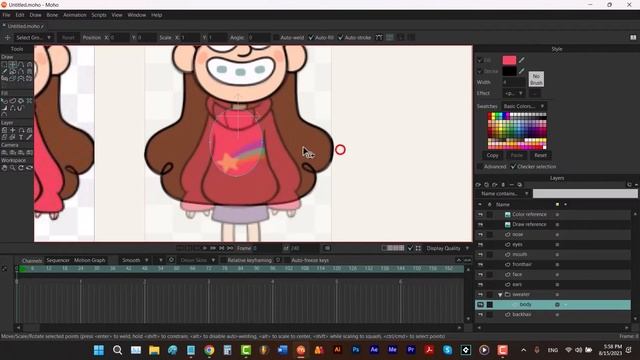Screen dimensions: 640x360
Task: Open the Select Group dropdown
Action: click(x=33, y=37)
